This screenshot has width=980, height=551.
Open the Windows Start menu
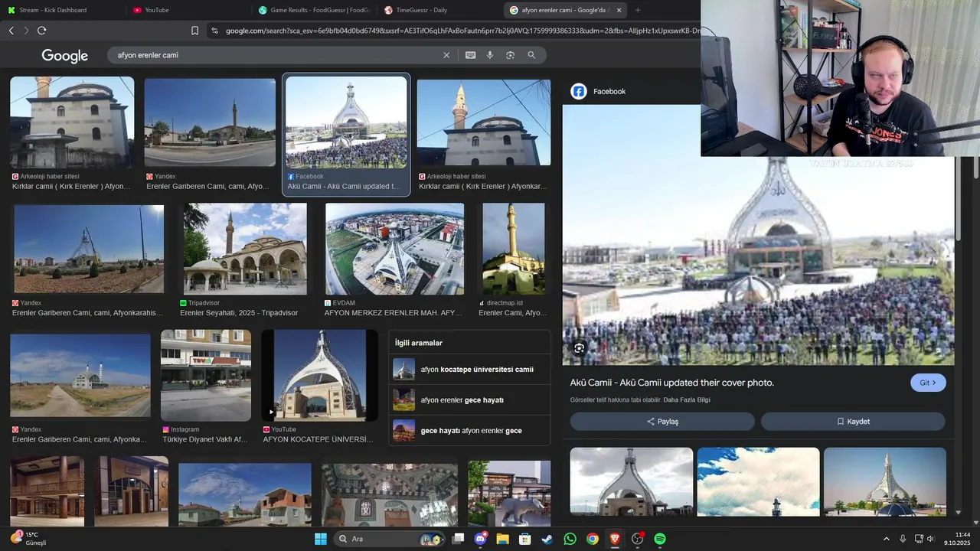pyautogui.click(x=321, y=539)
